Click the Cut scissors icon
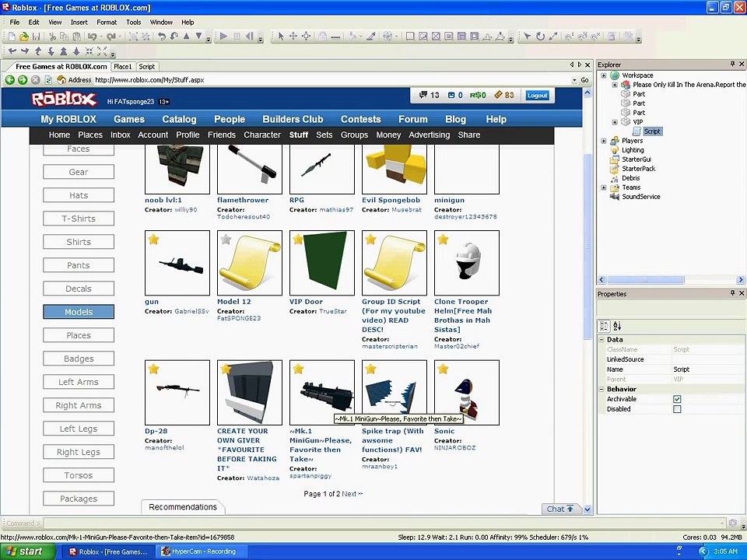Image resolution: width=747 pixels, height=560 pixels. click(52, 37)
